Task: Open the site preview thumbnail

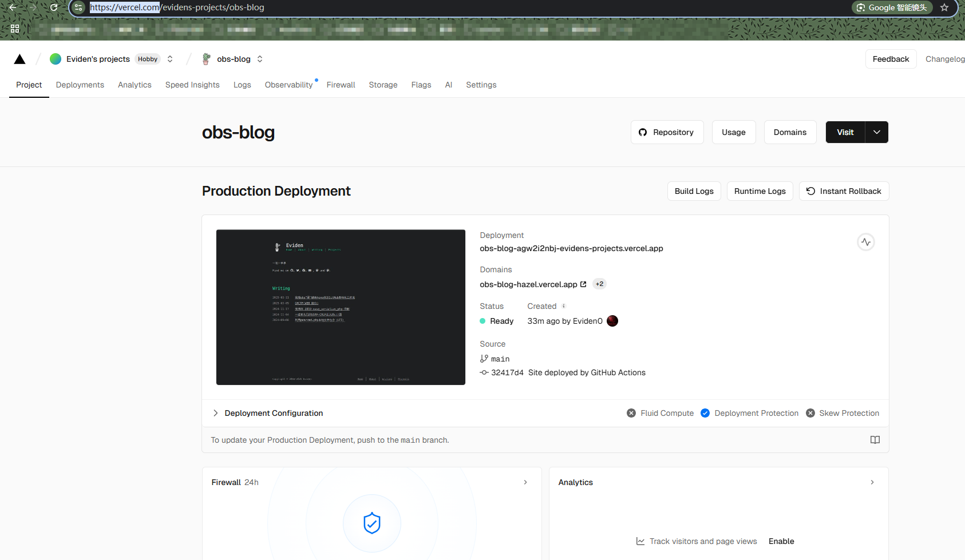Action: coord(341,307)
